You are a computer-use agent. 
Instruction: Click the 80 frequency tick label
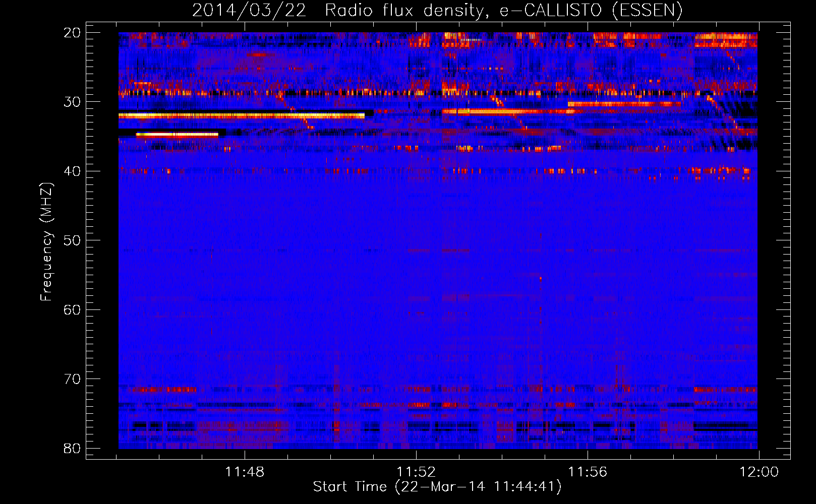pos(72,448)
